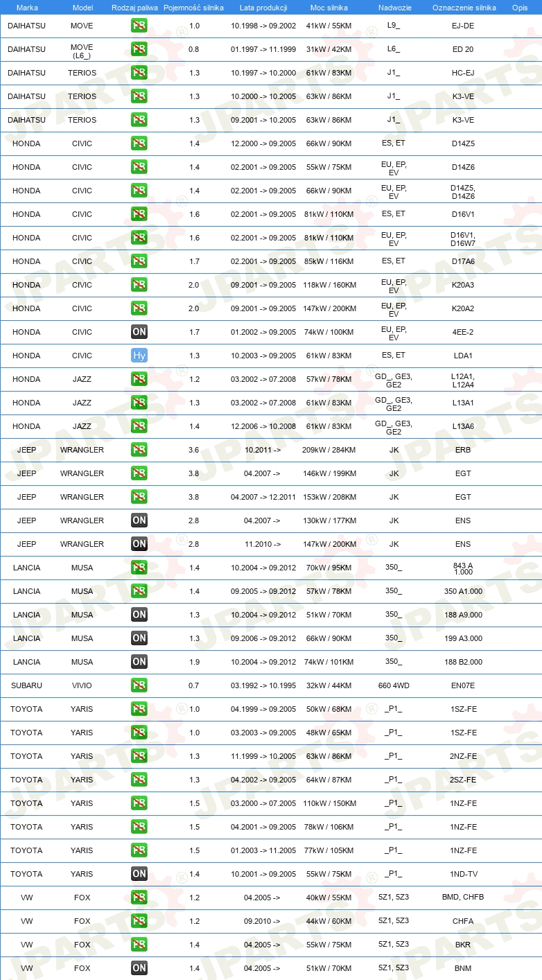The width and height of the screenshot is (542, 980).
Task: Select the 44kW / 60KM power cell
Action: (329, 921)
